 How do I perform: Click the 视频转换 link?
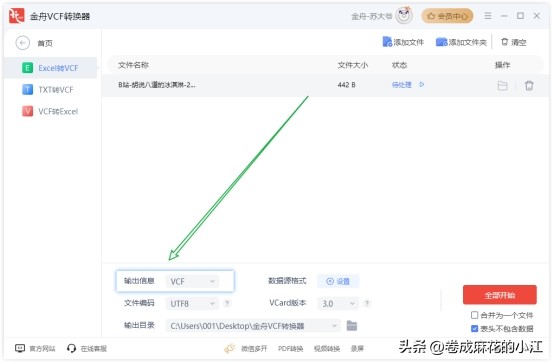327,349
